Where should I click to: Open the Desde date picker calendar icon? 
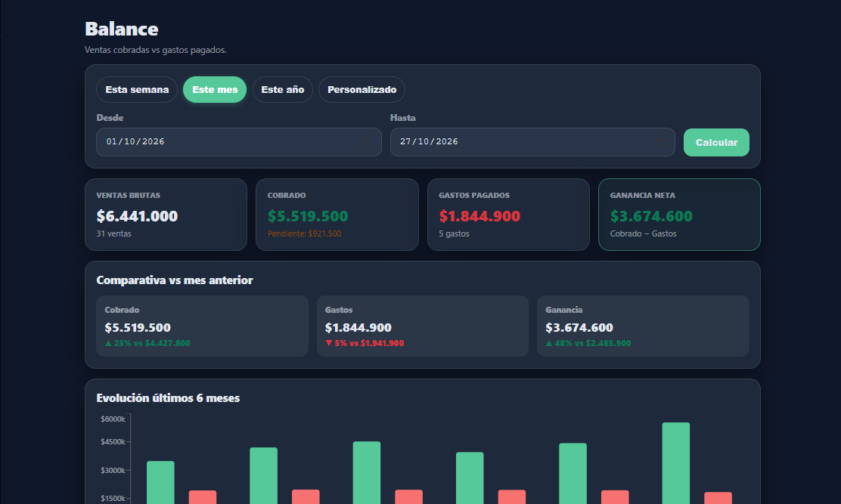click(367, 142)
